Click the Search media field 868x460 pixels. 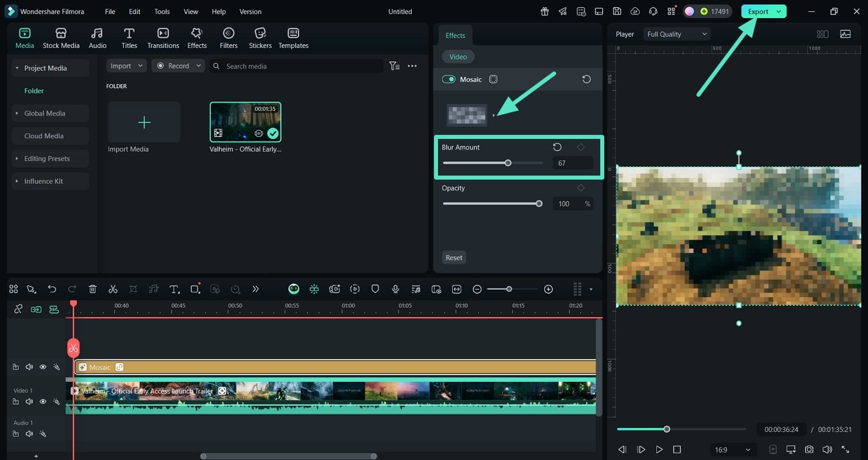[297, 66]
